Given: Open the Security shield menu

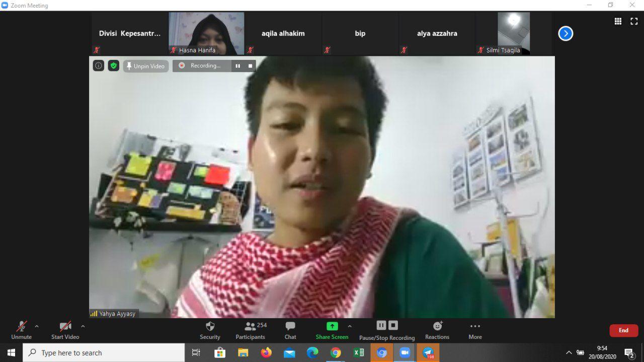Looking at the screenshot, I should pos(210,330).
